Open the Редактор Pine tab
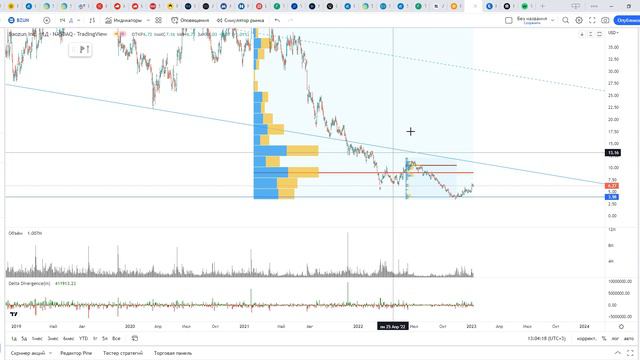Image resolution: width=640 pixels, height=360 pixels. click(x=76, y=353)
